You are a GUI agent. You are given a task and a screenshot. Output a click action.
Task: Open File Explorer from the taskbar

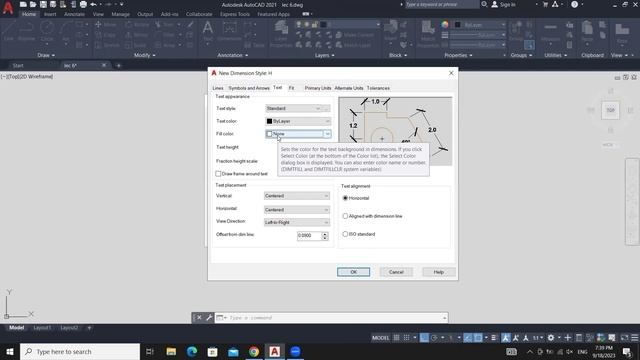171,351
